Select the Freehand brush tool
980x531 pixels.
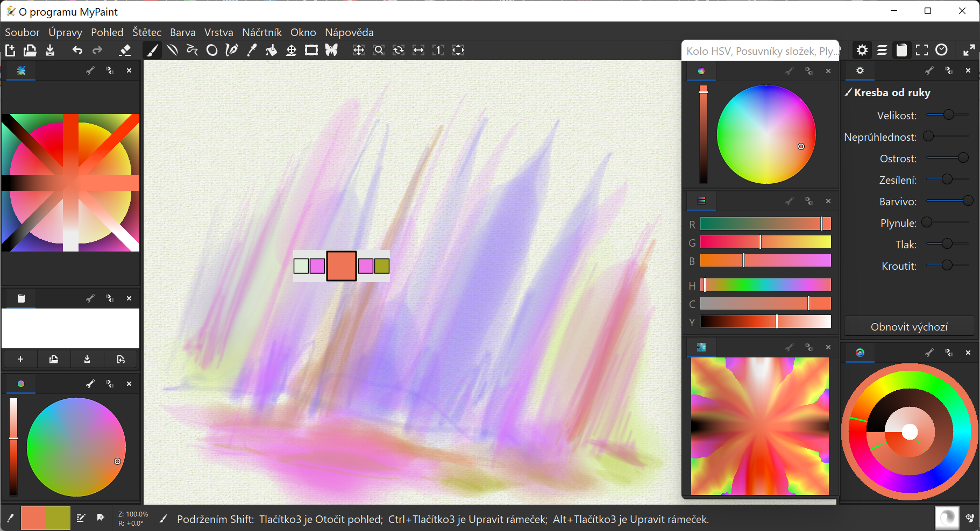(152, 51)
